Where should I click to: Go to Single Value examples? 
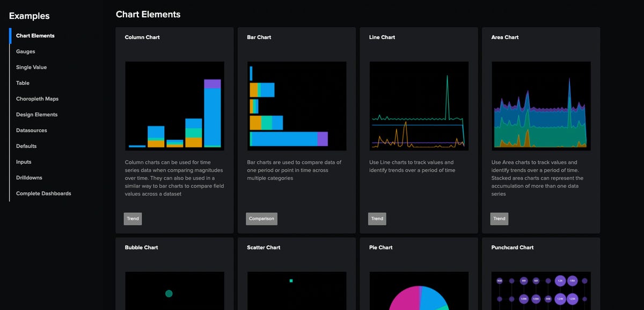click(31, 67)
